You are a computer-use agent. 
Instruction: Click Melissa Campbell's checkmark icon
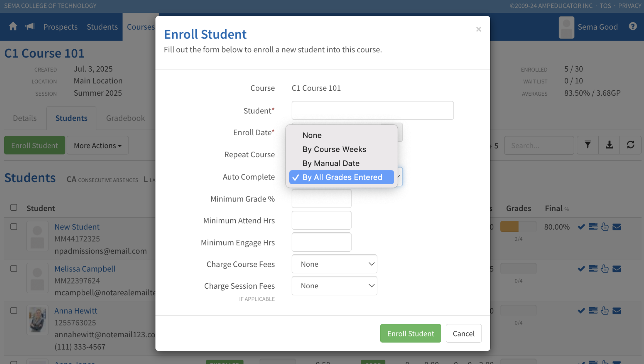pos(581,269)
